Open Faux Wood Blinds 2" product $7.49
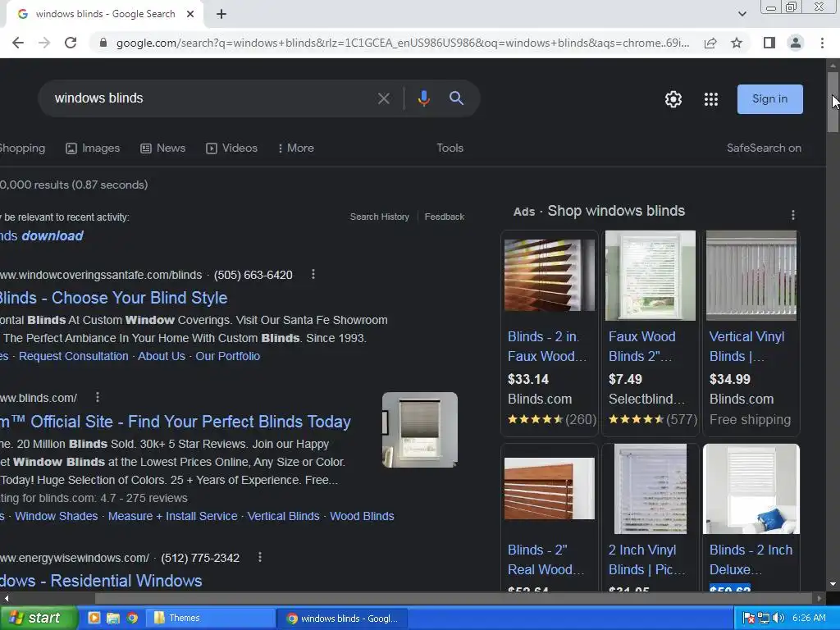Screen dimensions: 840x630 [641, 347]
